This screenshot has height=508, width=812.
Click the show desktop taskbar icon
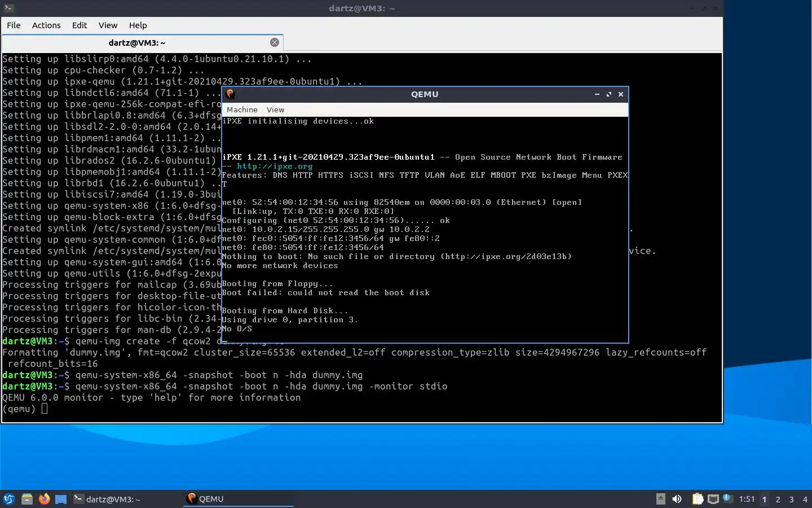point(61,499)
